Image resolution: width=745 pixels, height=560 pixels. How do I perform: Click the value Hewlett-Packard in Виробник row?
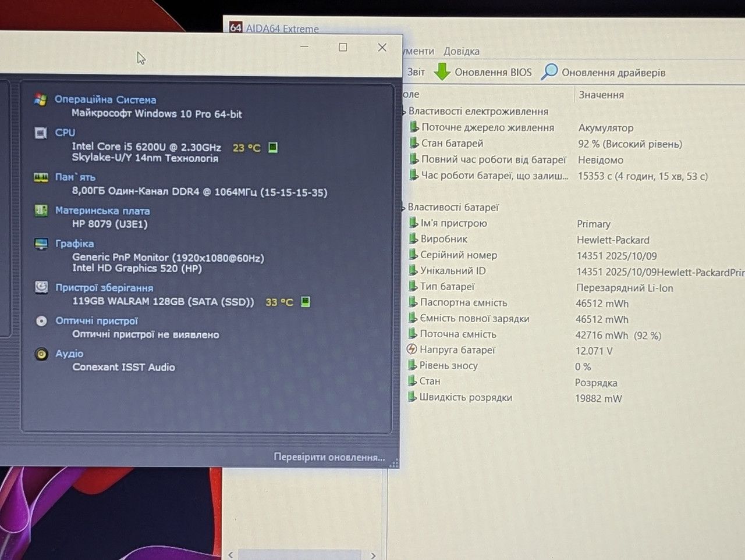tap(613, 240)
